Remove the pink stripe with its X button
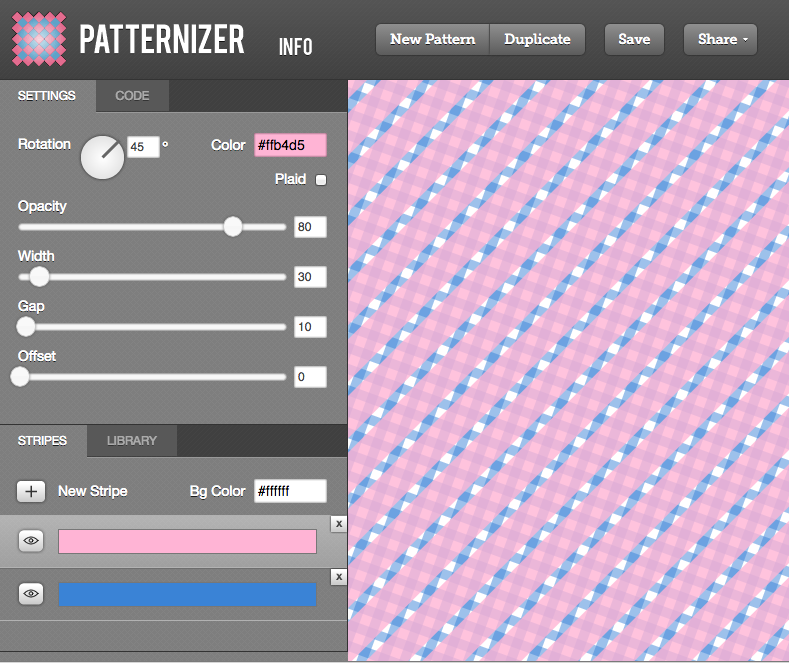The height and width of the screenshot is (663, 789). (x=339, y=524)
